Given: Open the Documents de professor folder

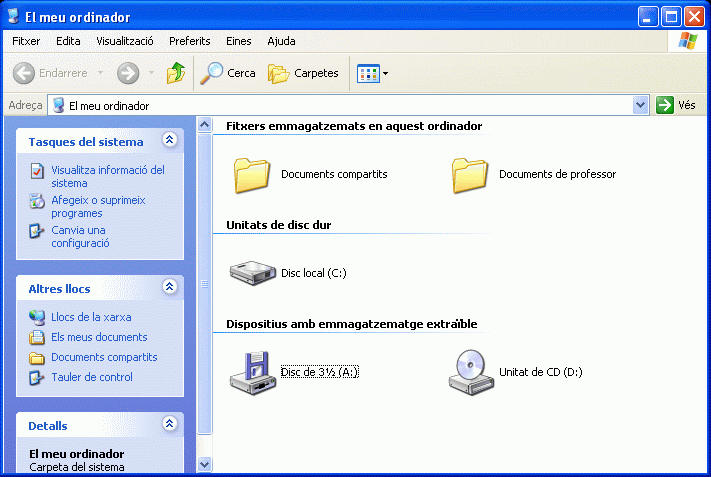Looking at the screenshot, I should click(471, 174).
